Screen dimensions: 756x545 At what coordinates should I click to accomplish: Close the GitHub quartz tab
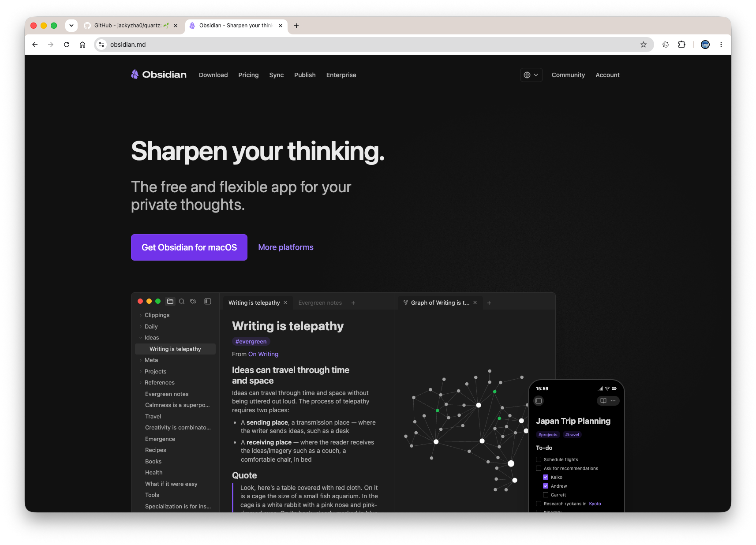coord(176,26)
